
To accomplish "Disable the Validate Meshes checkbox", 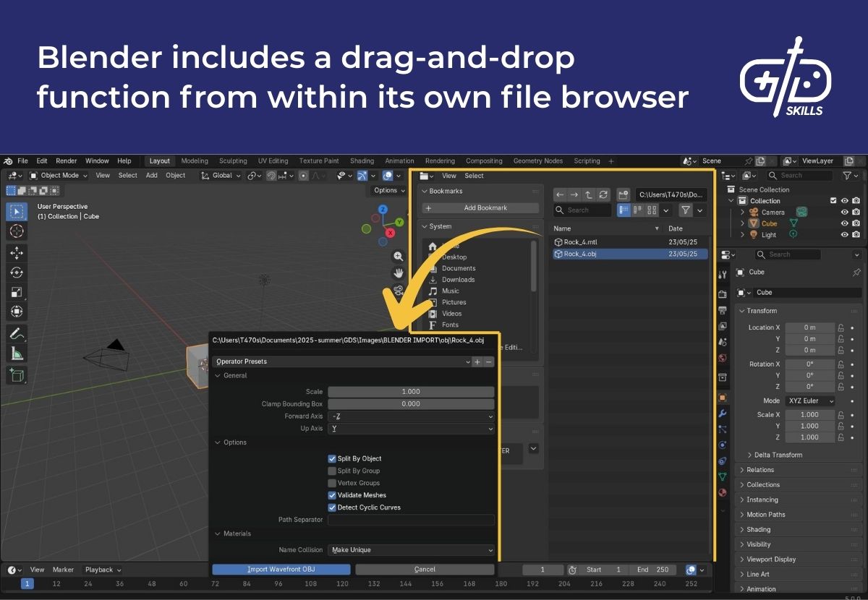I will click(332, 495).
